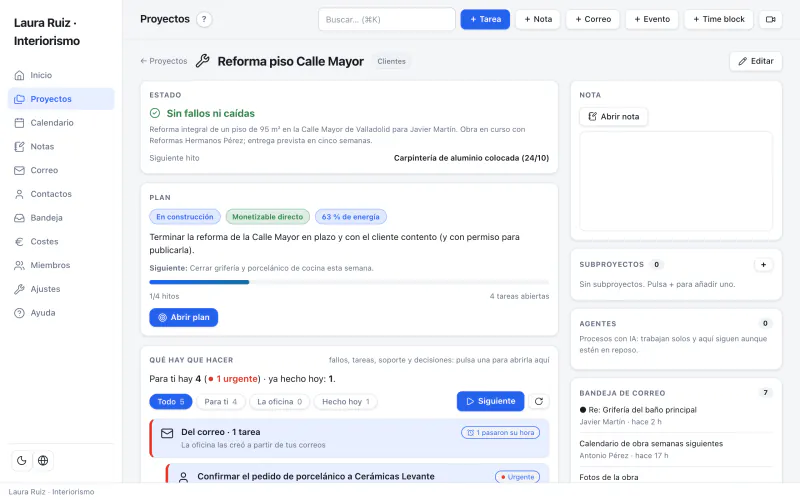
Task: Go to Costes in the sidebar menu
Action: 61,242
